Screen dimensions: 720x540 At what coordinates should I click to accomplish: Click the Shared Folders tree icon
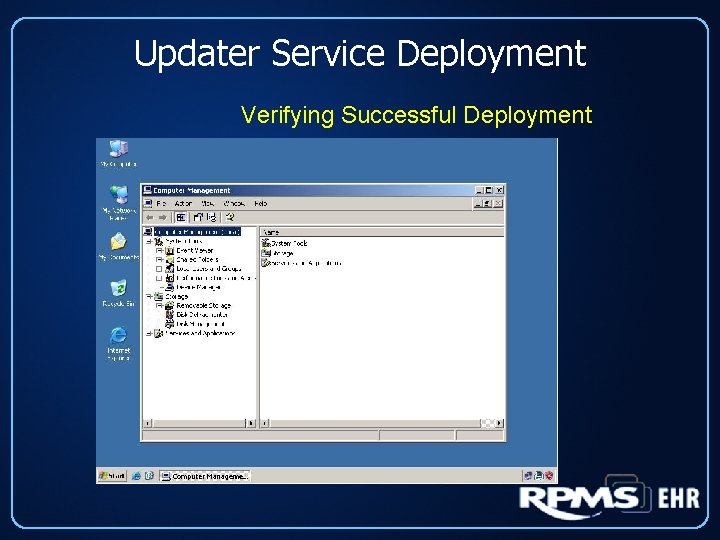point(169,260)
